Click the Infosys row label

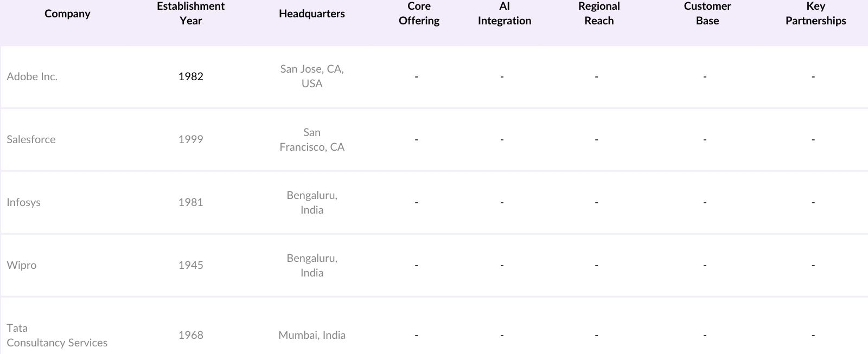click(23, 202)
